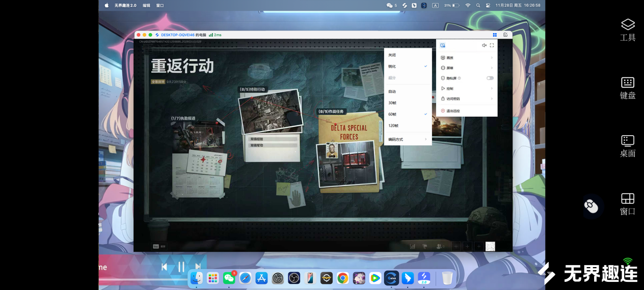
Task: Expand the 访问密码 access password submenu
Action: (x=467, y=99)
